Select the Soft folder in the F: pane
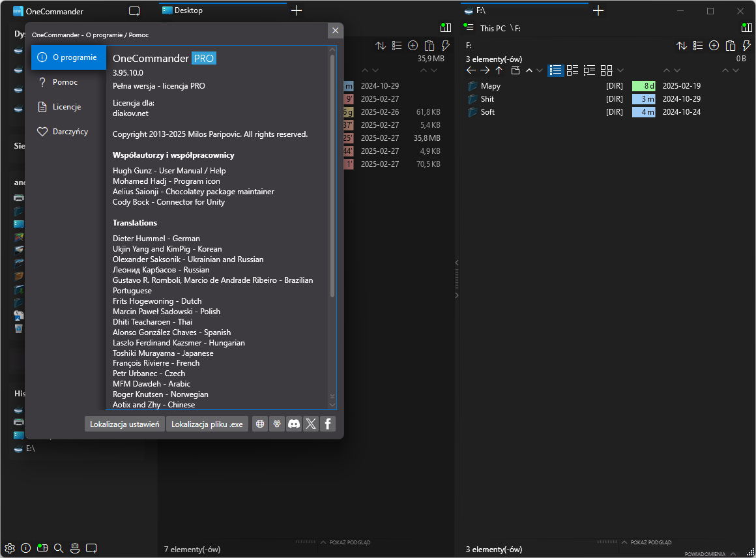756x558 pixels. point(487,112)
